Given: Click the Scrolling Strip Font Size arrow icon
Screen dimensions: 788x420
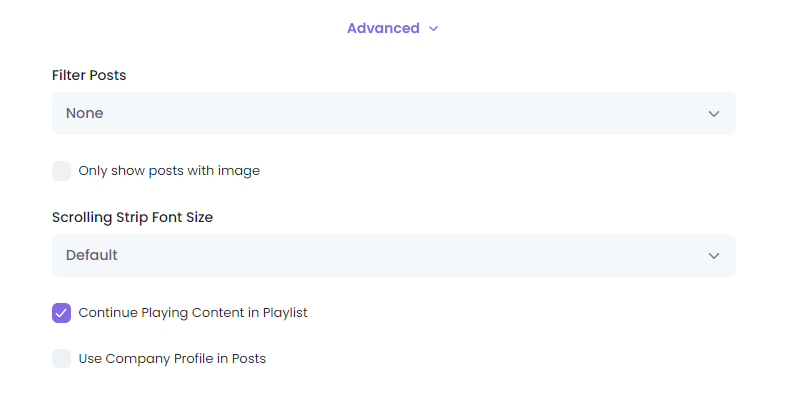Looking at the screenshot, I should (x=714, y=256).
